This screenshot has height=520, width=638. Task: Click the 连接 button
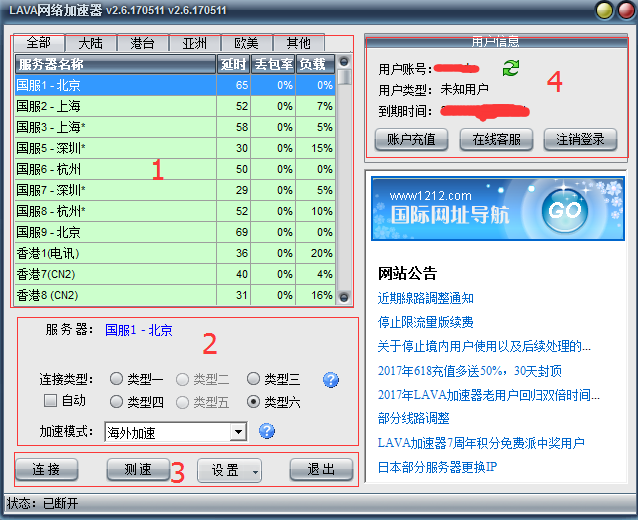(x=46, y=470)
